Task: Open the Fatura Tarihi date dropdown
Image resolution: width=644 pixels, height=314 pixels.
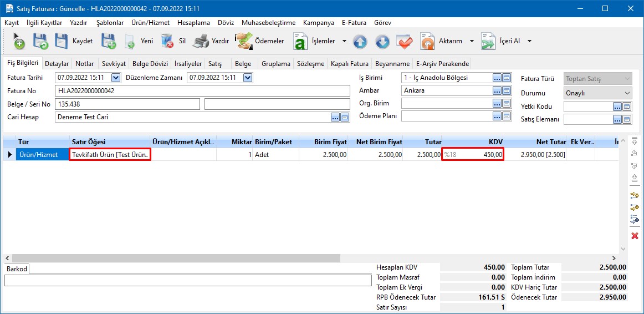Action: pos(116,78)
